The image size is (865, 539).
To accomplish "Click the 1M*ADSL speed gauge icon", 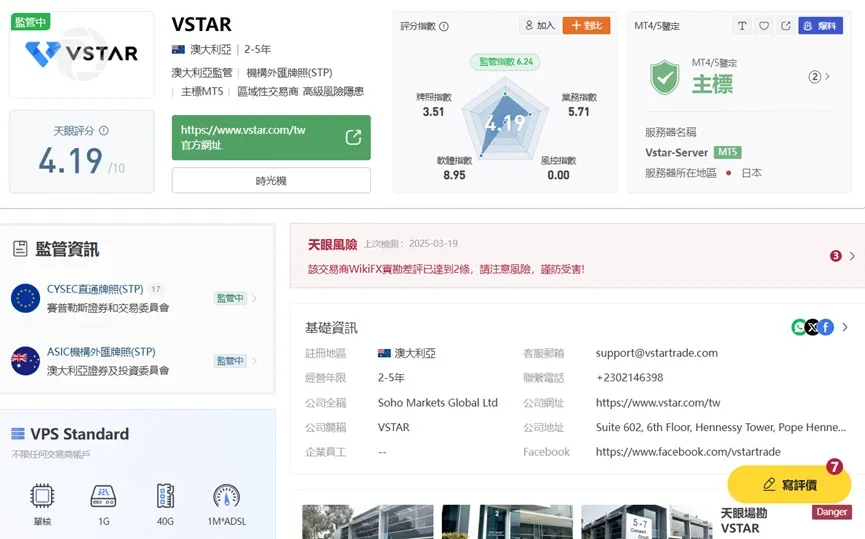I will [226, 495].
